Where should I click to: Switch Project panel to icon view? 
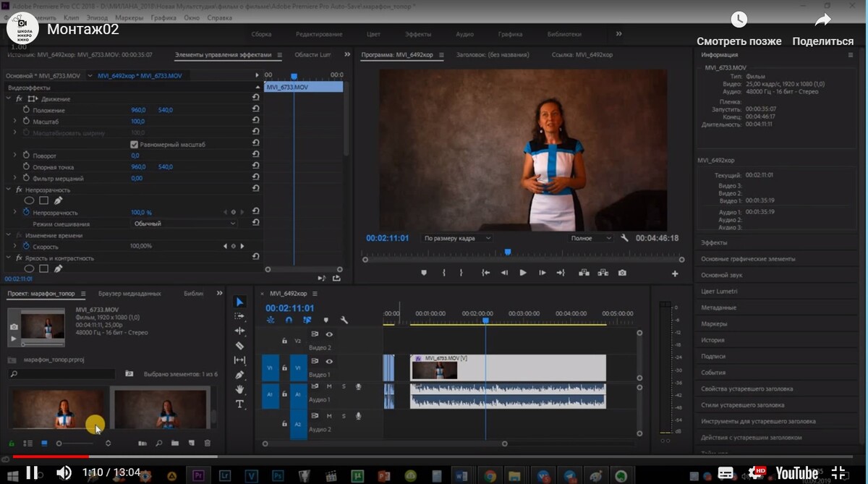(44, 443)
